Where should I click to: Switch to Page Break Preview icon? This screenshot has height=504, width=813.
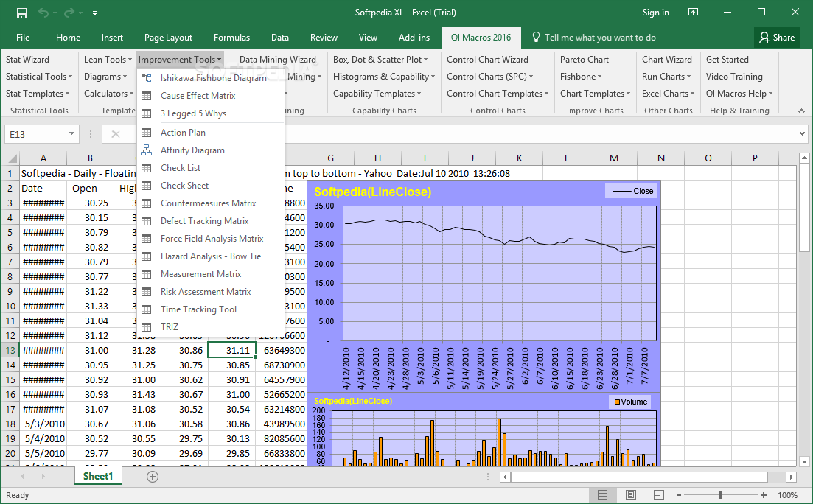[x=658, y=495]
